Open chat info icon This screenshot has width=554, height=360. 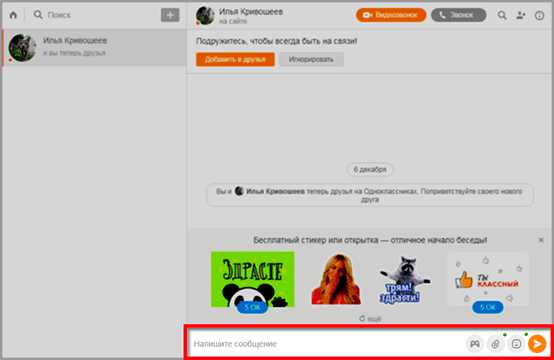click(x=539, y=15)
